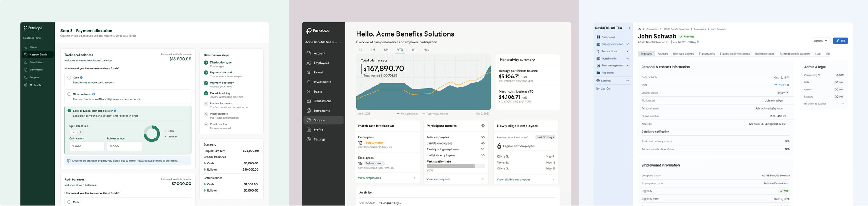The width and height of the screenshot is (868, 206).
Task: Switch chart range to 1Y tab
Action: pos(413,50)
